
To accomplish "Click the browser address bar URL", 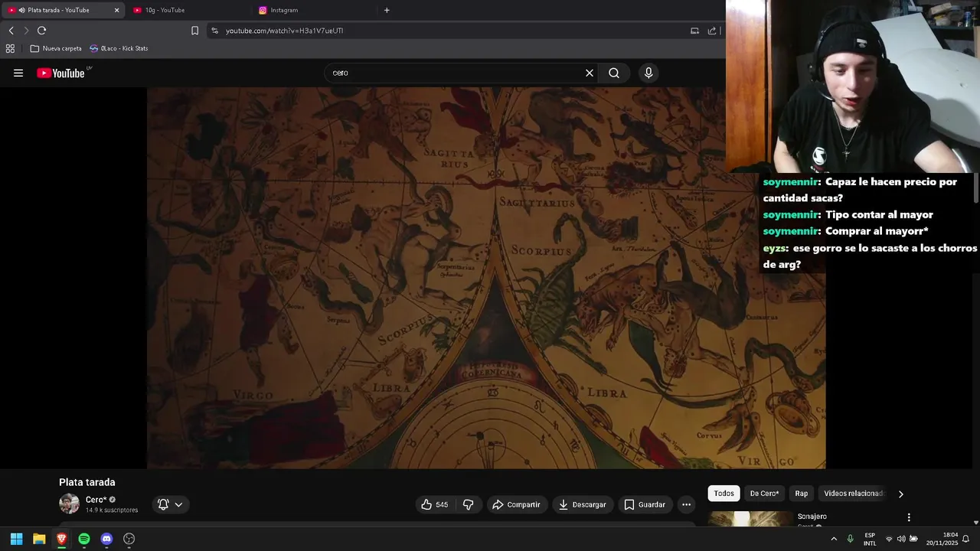I will [x=284, y=31].
